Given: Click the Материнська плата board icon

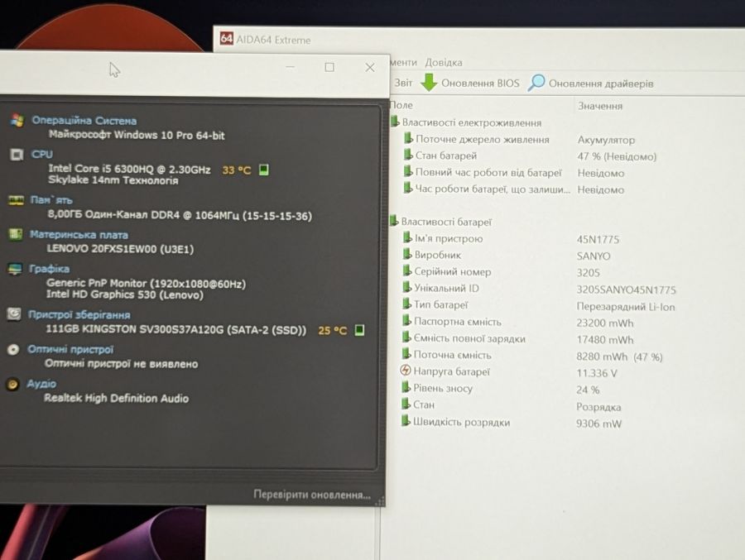Looking at the screenshot, I should point(15,234).
